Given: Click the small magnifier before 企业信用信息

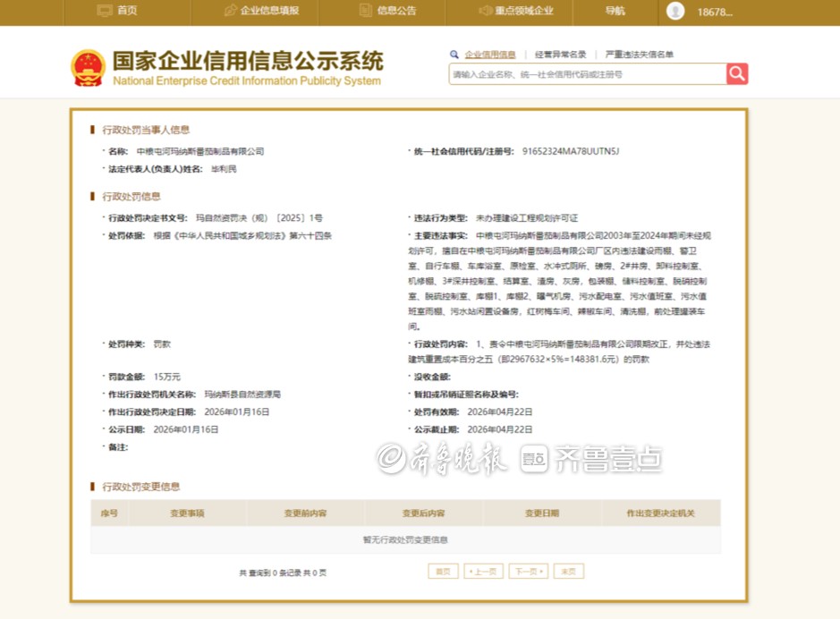Looking at the screenshot, I should [x=454, y=55].
